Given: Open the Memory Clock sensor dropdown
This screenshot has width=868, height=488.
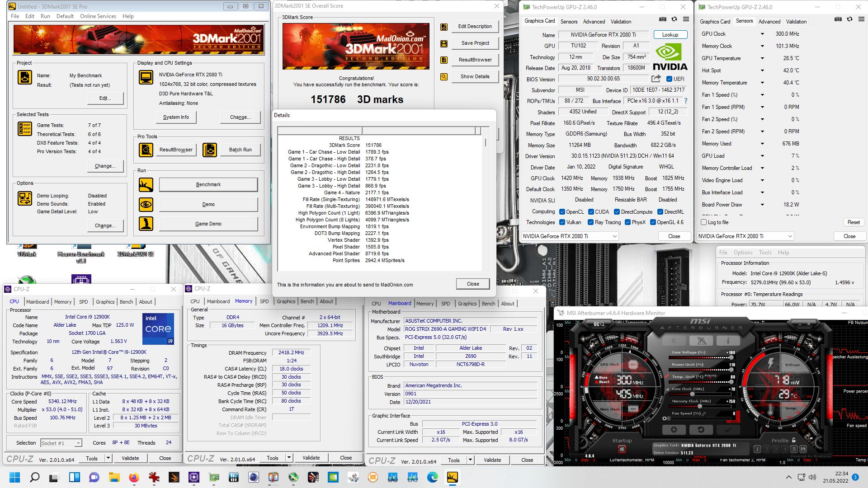Looking at the screenshot, I should pos(762,46).
